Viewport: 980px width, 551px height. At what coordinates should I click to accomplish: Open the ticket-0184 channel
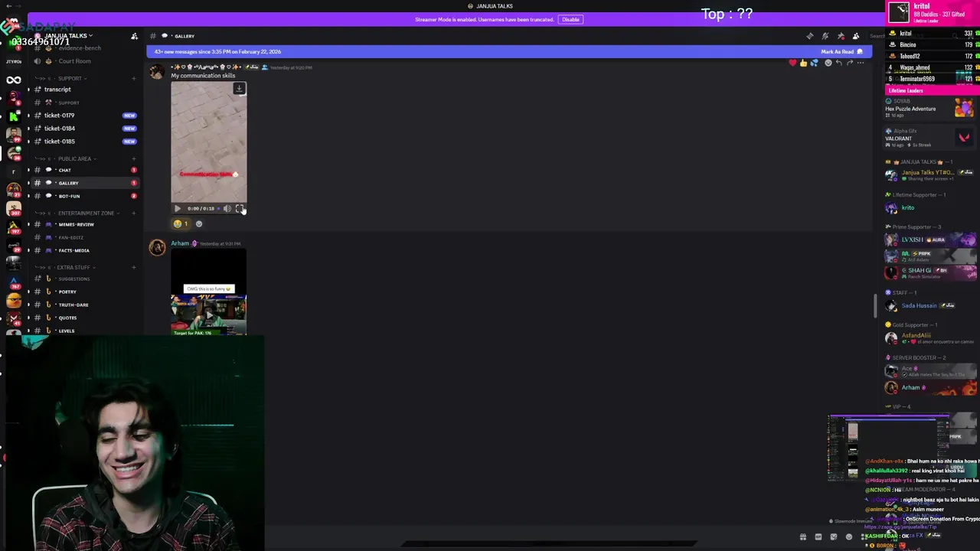coord(86,129)
